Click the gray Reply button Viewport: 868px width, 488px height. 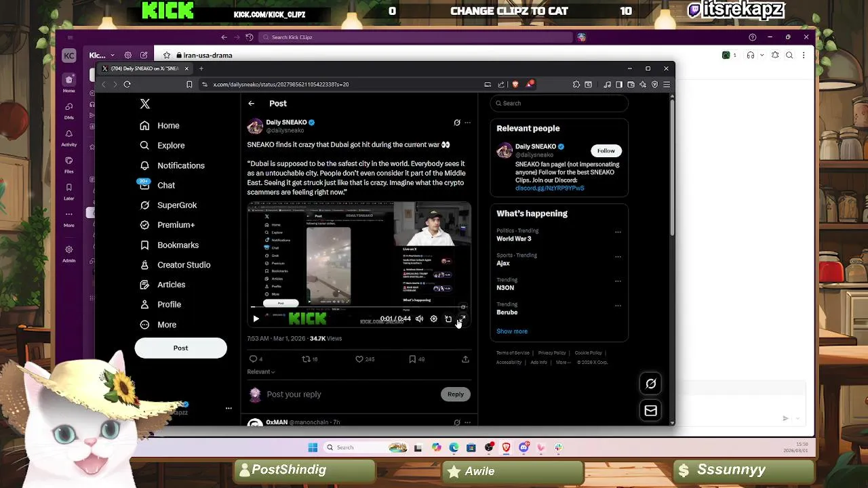coord(456,394)
